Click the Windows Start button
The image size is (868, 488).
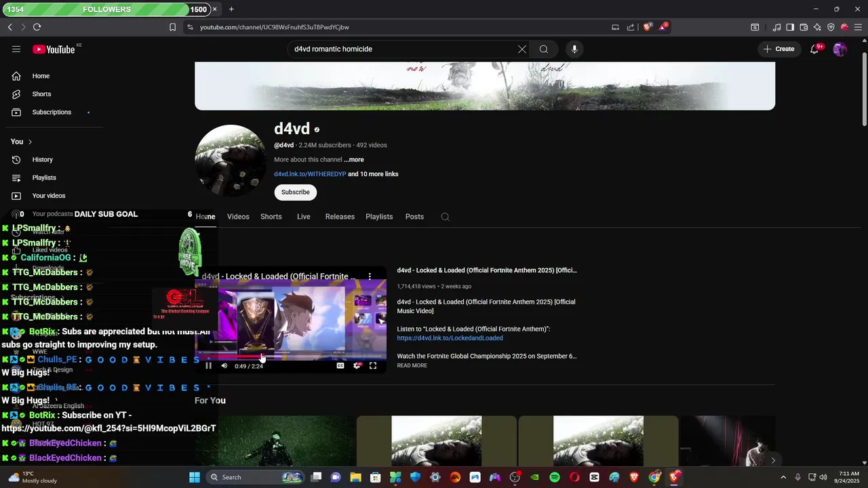pos(195,477)
